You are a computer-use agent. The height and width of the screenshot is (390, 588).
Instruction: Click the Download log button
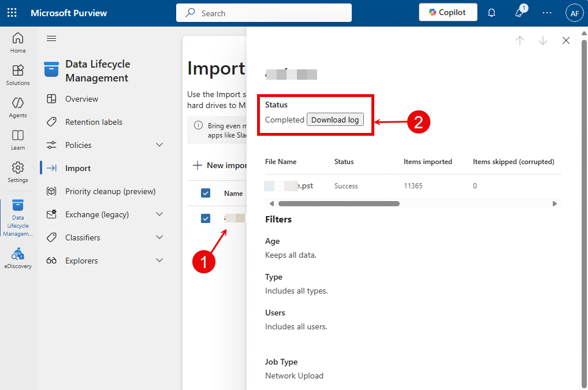tap(335, 120)
